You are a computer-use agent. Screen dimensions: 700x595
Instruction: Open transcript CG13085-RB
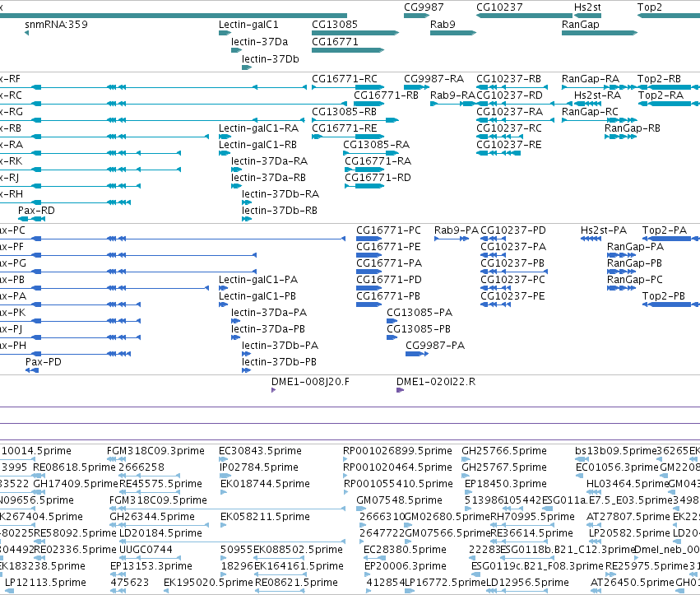pyautogui.click(x=355, y=120)
